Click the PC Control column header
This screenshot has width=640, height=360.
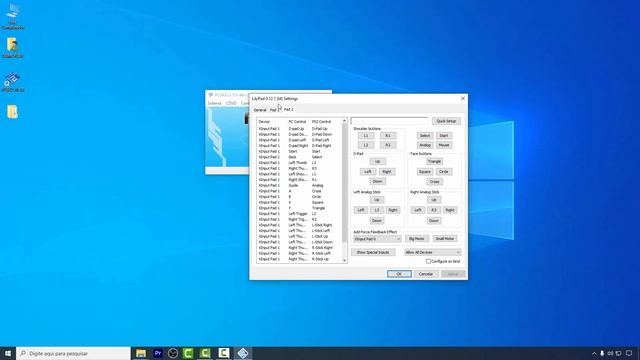coord(297,122)
